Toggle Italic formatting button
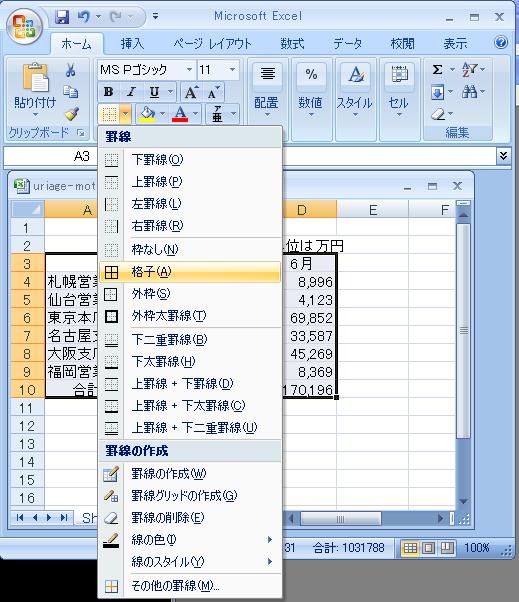The height and width of the screenshot is (602, 519). point(131,92)
